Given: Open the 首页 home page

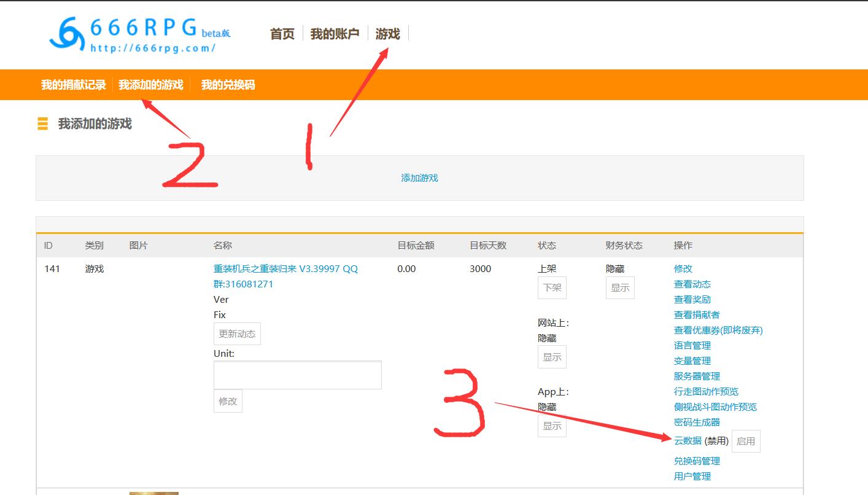Looking at the screenshot, I should click(282, 34).
